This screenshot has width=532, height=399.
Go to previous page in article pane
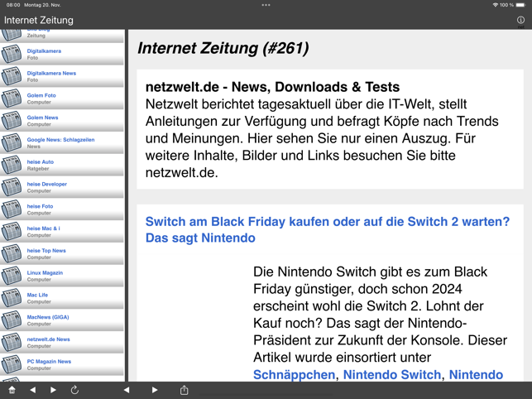coord(127,390)
